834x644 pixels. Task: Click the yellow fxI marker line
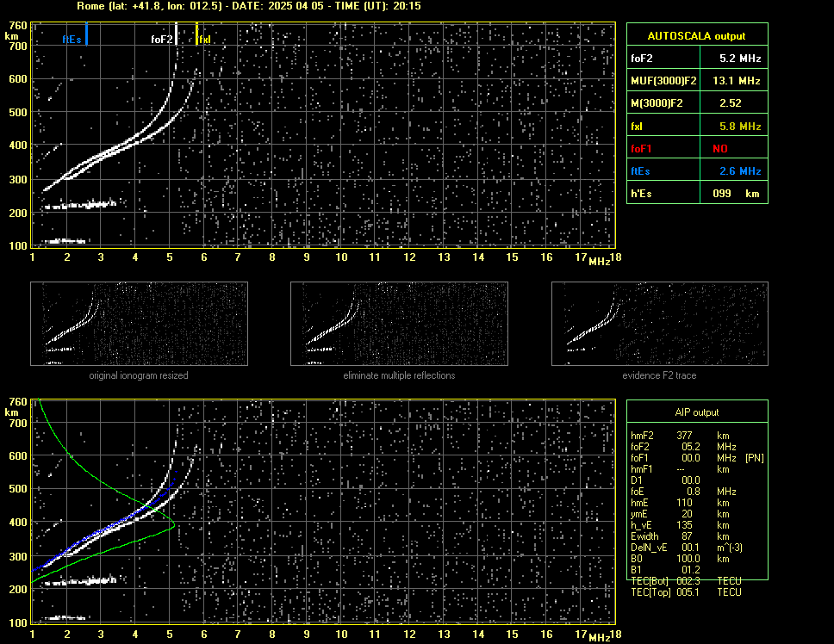pyautogui.click(x=196, y=34)
